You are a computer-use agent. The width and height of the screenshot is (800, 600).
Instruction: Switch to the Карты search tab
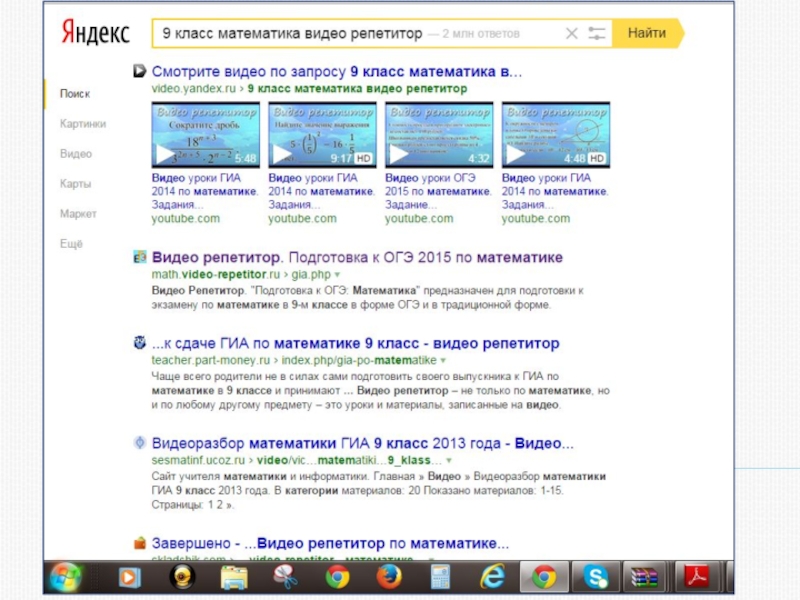(x=76, y=184)
